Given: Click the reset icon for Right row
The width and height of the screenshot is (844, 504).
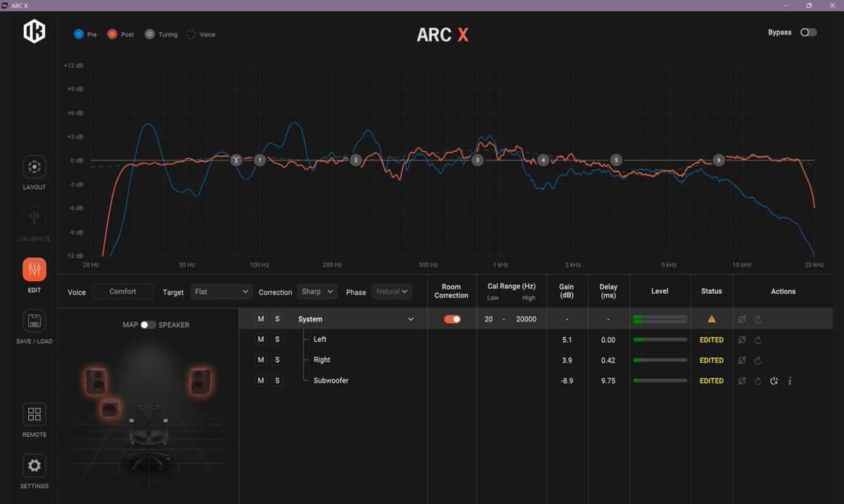Looking at the screenshot, I should pyautogui.click(x=757, y=360).
